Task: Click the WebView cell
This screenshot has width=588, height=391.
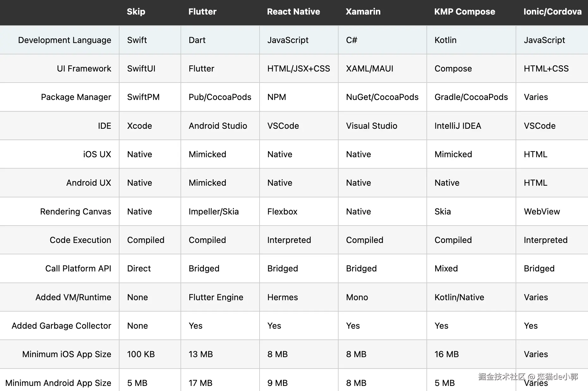Action: coord(542,212)
